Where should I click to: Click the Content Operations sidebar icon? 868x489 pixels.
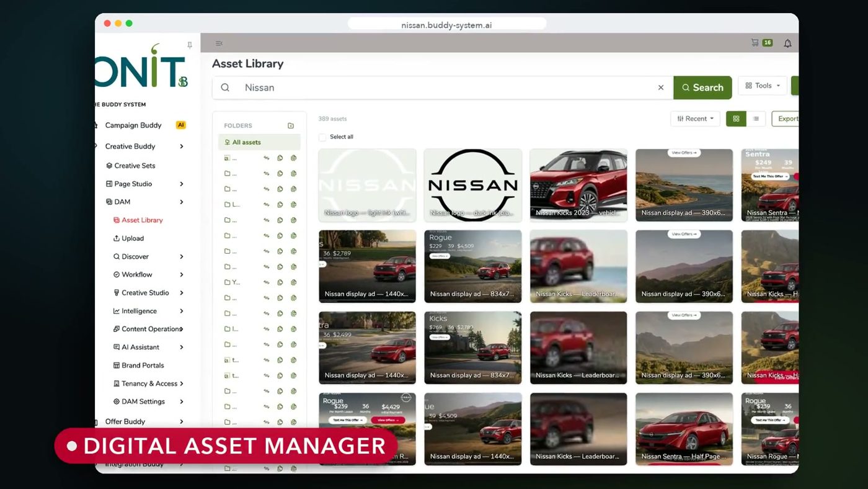(117, 329)
